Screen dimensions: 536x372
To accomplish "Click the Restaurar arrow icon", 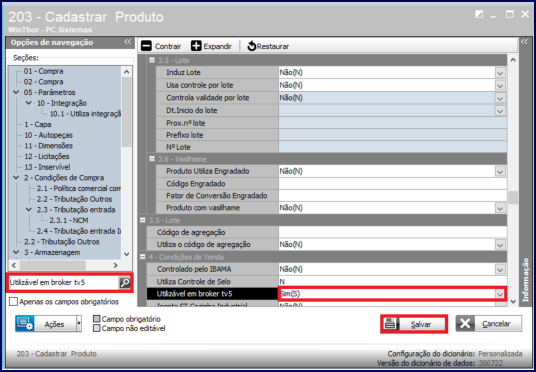I will (252, 46).
